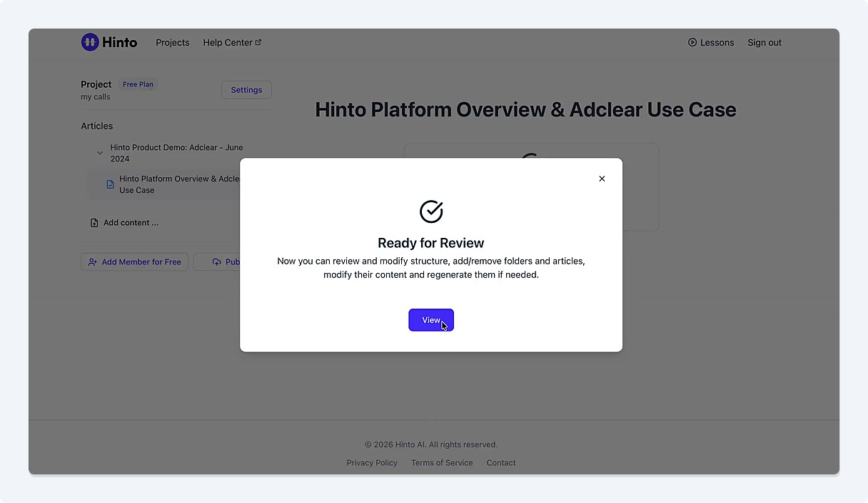
Task: Click the article document icon
Action: (x=110, y=184)
